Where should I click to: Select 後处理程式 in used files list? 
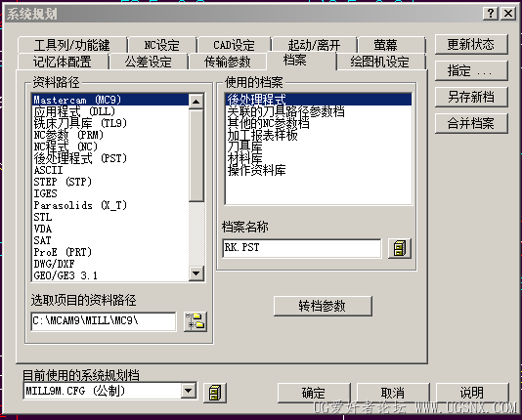click(319, 100)
